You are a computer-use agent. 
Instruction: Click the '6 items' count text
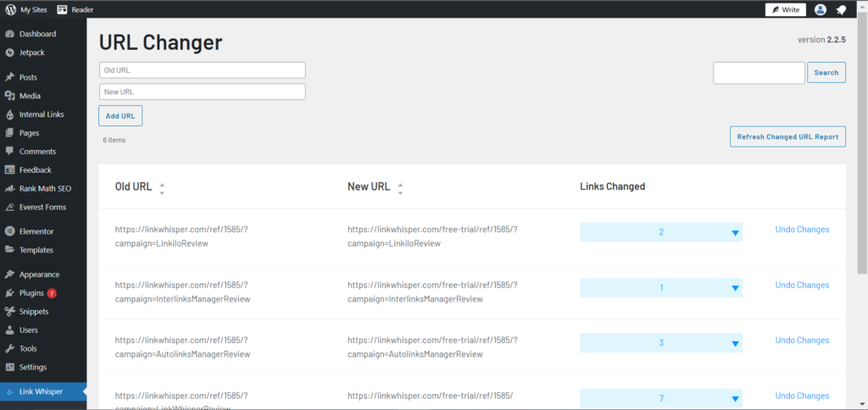(114, 140)
